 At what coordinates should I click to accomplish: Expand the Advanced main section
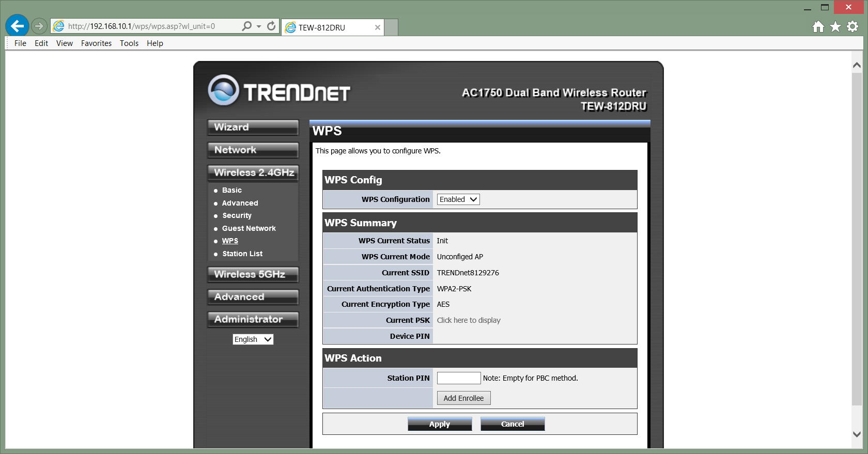pyautogui.click(x=253, y=297)
